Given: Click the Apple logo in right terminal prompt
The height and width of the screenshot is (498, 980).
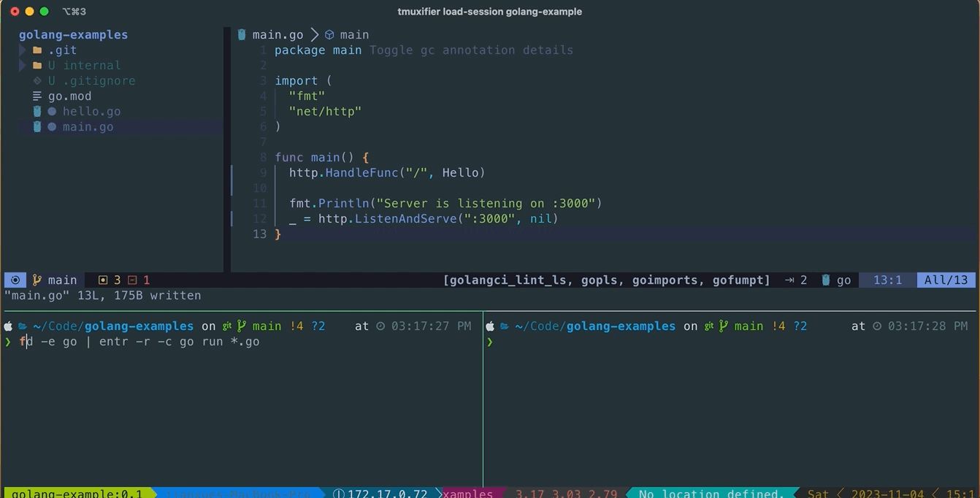Looking at the screenshot, I should (490, 326).
